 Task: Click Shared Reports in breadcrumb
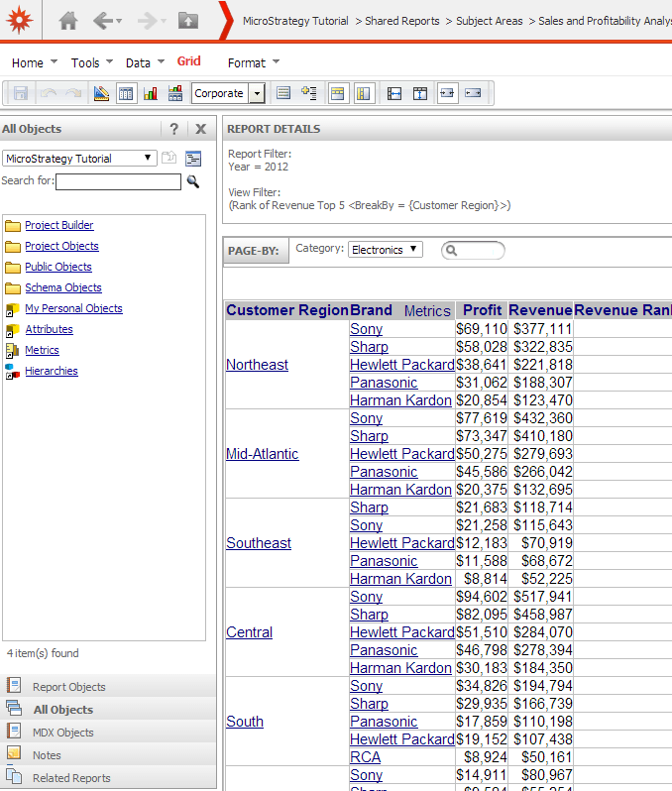point(401,21)
